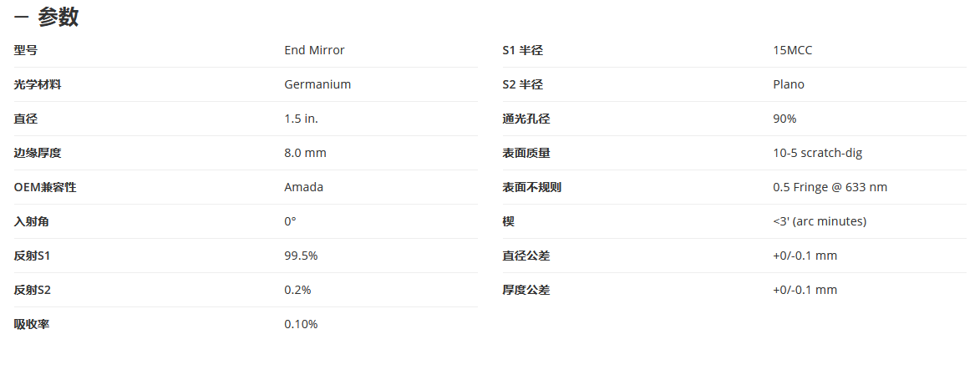Viewport: 980px width, 390px height.
Task: Select the End Mirror value
Action: click(x=314, y=50)
